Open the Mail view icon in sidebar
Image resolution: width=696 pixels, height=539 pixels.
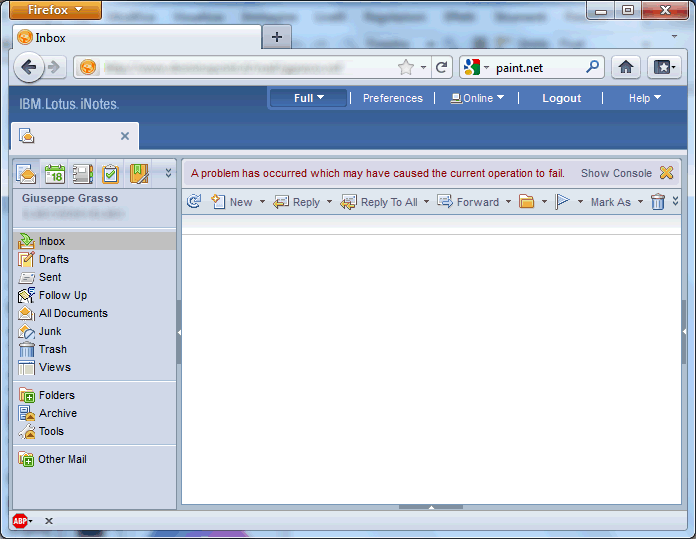[26, 173]
